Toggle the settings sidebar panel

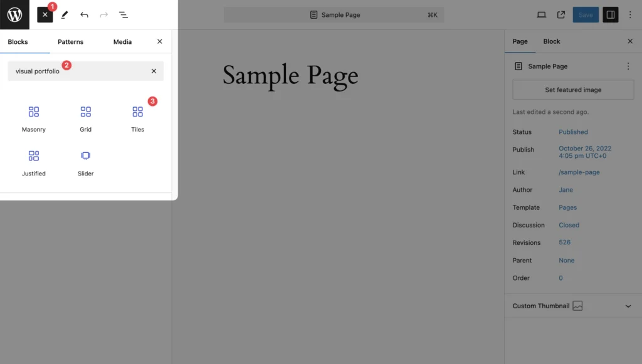coord(610,14)
